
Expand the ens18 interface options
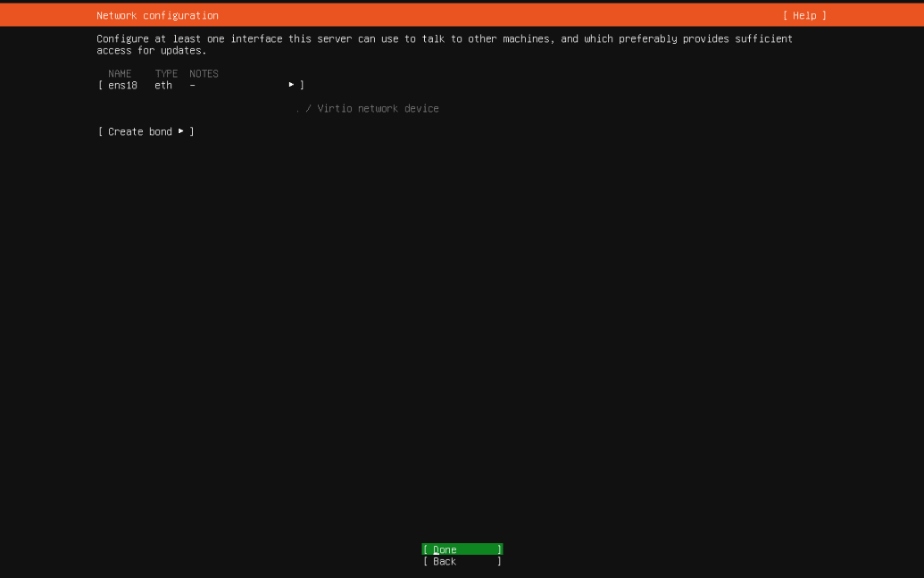click(291, 84)
